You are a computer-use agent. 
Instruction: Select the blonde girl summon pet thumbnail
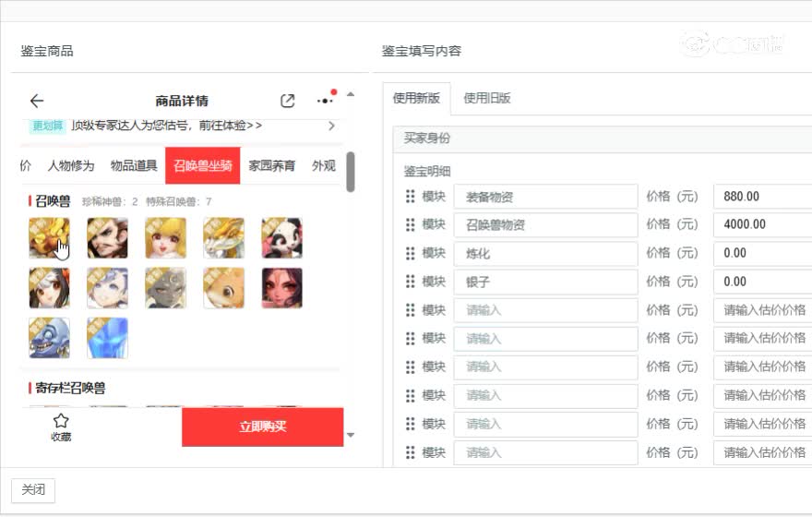(165, 238)
